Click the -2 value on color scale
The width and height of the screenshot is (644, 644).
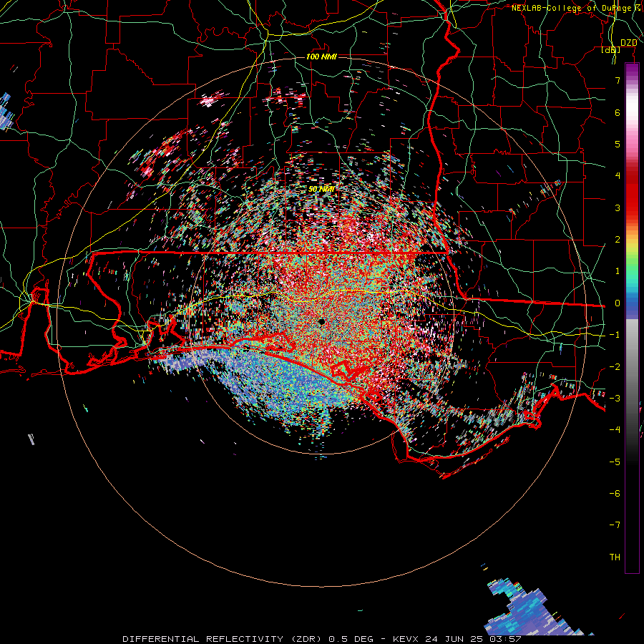(x=615, y=367)
